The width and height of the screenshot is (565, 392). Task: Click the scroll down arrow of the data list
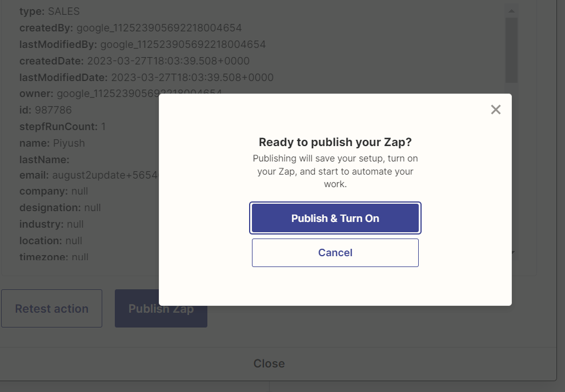pyautogui.click(x=512, y=252)
